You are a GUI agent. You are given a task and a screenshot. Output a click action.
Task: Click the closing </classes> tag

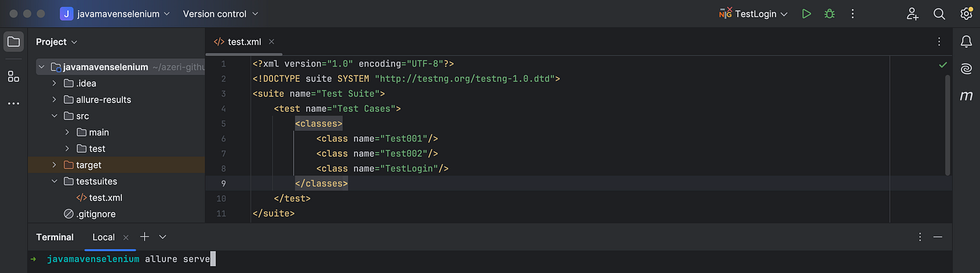point(321,183)
